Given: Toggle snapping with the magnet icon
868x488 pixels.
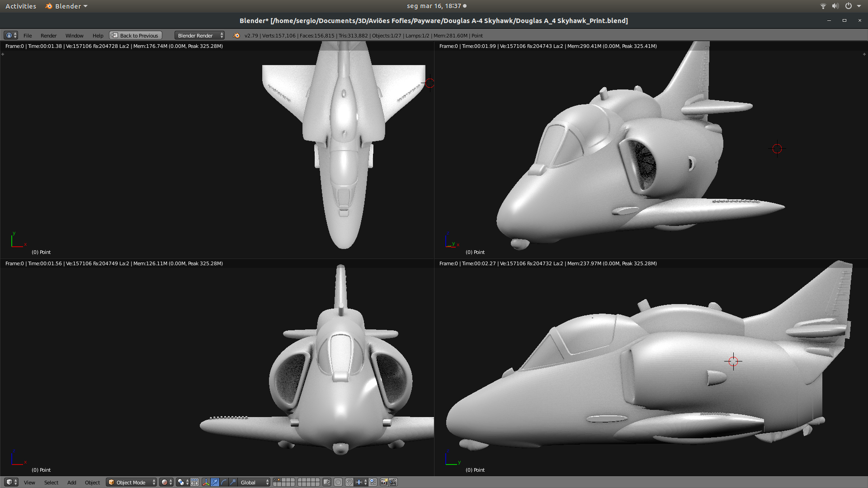Looking at the screenshot, I should pyautogui.click(x=349, y=482).
